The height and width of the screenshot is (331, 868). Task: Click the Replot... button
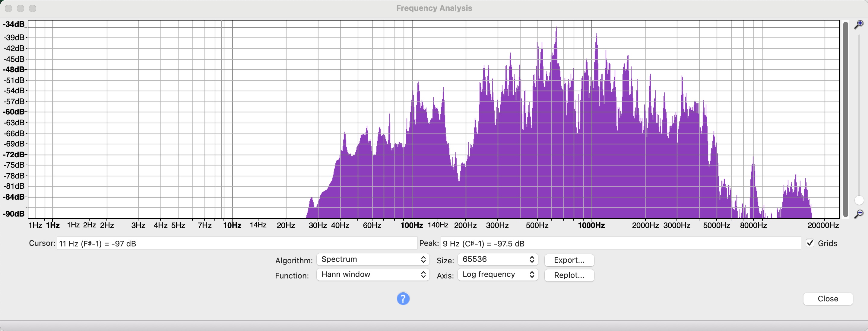click(569, 275)
